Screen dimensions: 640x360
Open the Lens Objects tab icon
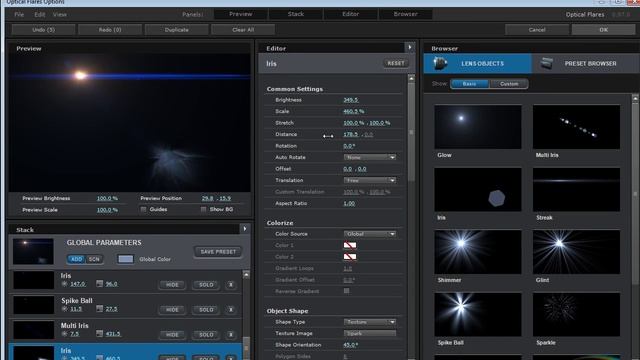[x=440, y=63]
